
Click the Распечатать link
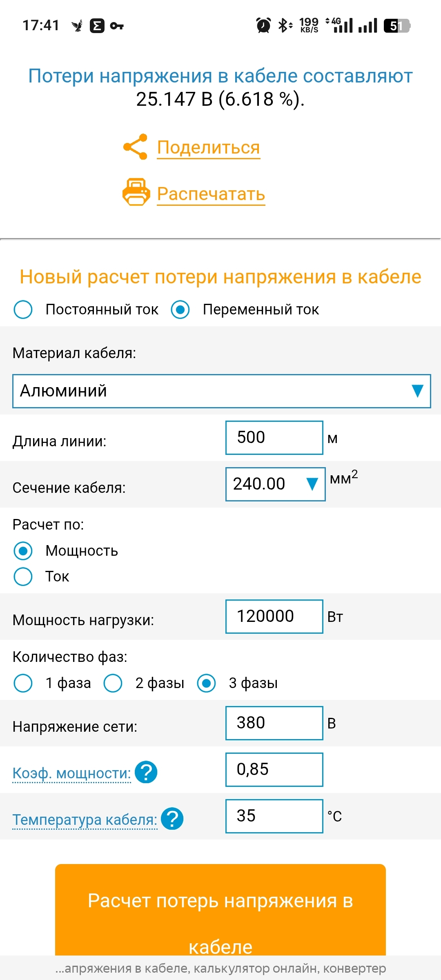click(x=211, y=194)
